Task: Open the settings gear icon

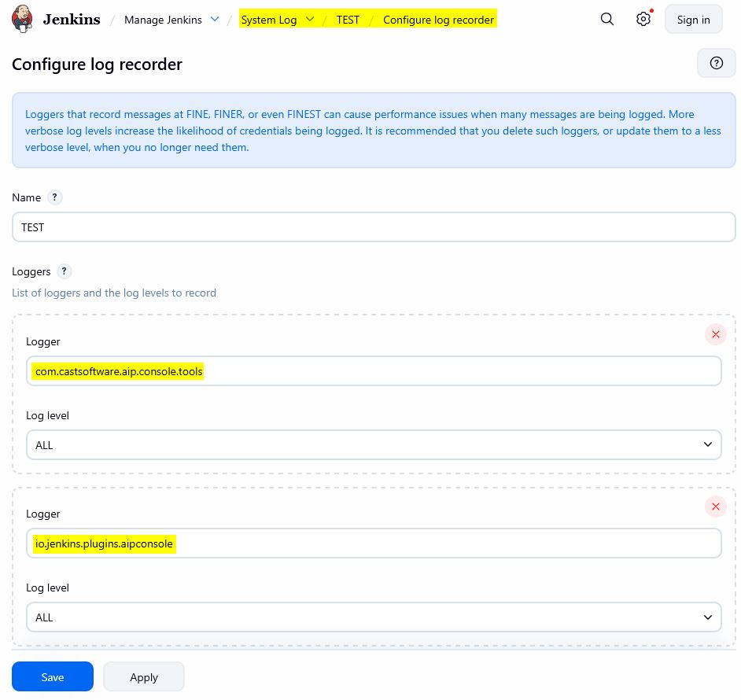Action: click(x=643, y=20)
